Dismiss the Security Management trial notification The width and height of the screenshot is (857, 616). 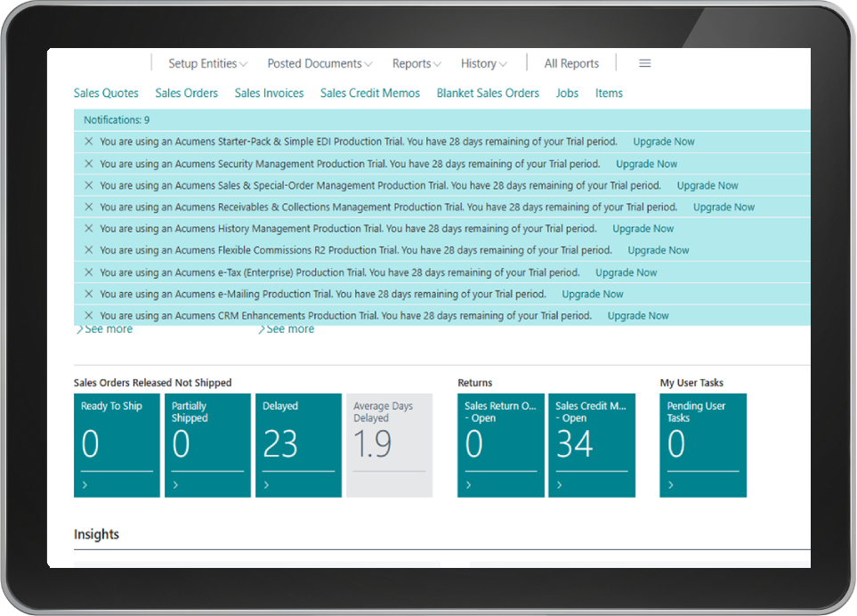click(88, 164)
